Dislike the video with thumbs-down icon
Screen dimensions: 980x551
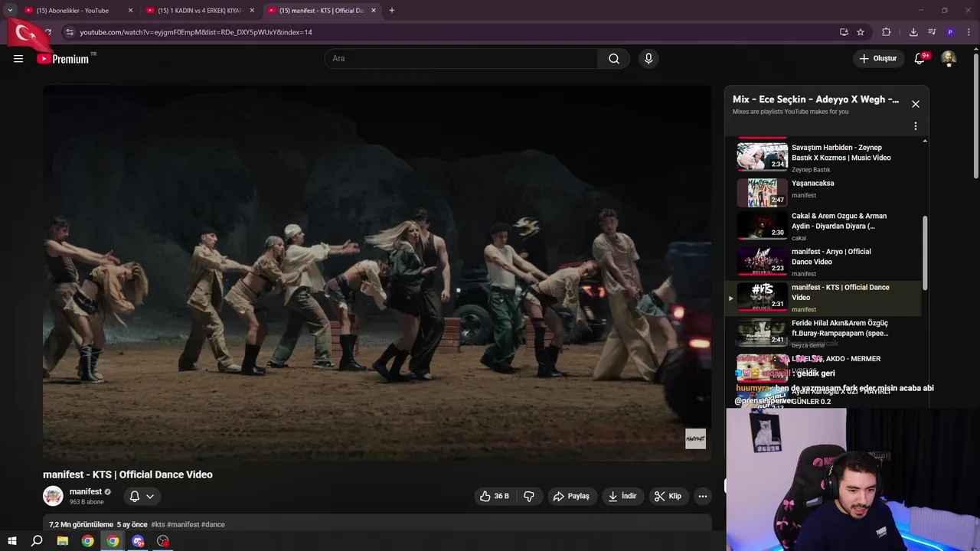pyautogui.click(x=529, y=496)
